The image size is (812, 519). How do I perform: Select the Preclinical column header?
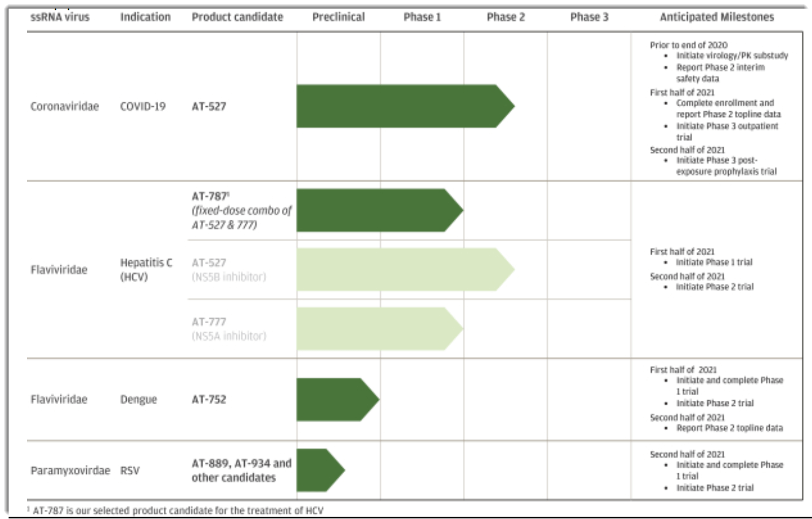(x=338, y=17)
